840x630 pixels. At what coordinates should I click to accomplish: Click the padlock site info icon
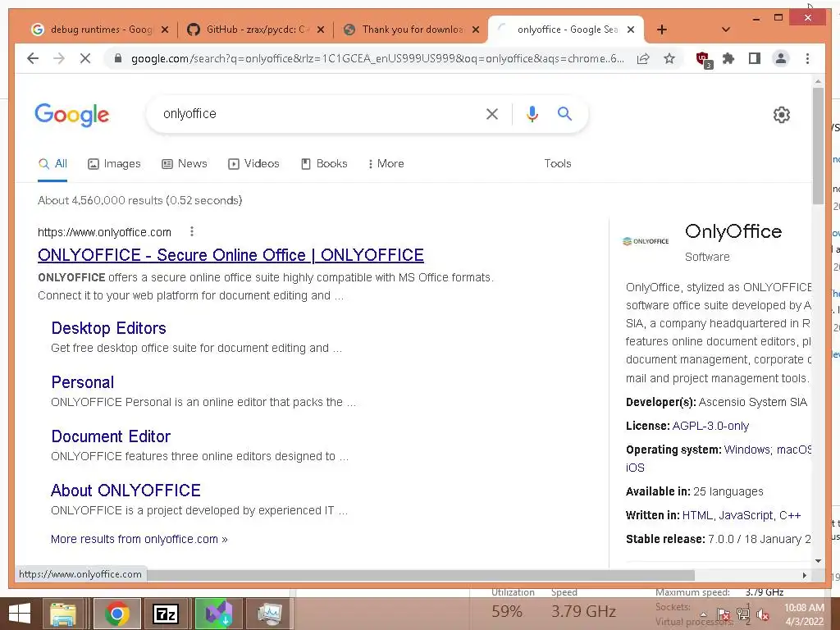pos(118,58)
